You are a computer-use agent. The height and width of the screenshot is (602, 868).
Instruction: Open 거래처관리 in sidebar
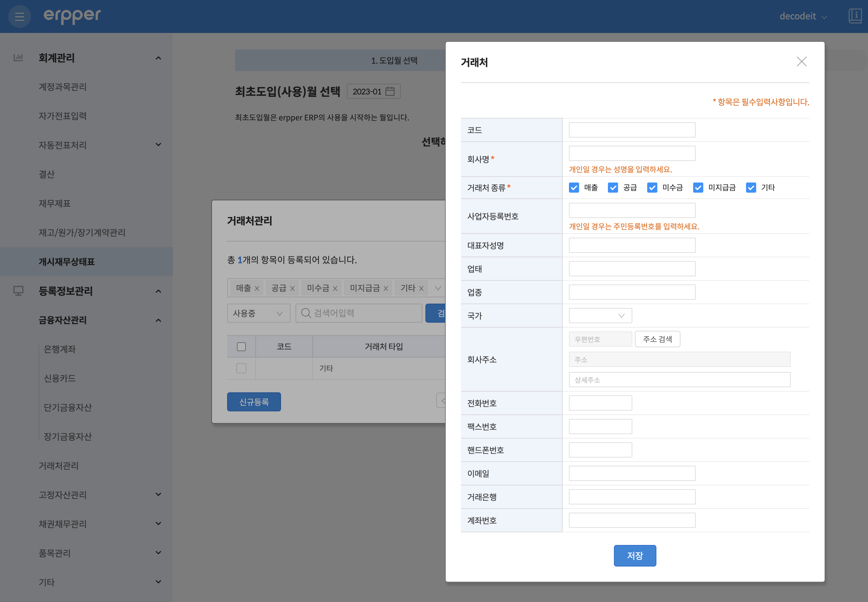pyautogui.click(x=58, y=465)
